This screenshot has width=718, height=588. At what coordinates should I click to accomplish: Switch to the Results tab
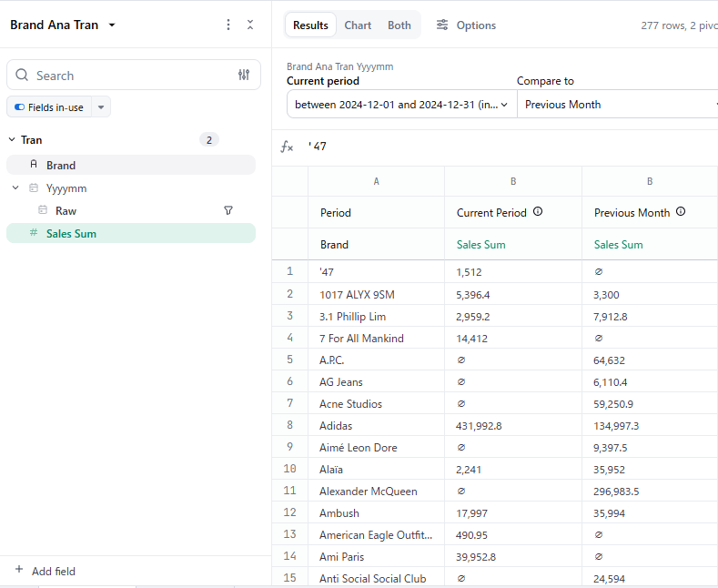[x=310, y=25]
